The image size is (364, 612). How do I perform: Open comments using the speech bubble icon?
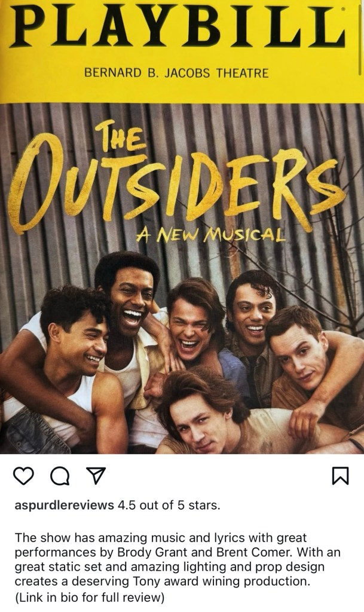click(x=60, y=476)
